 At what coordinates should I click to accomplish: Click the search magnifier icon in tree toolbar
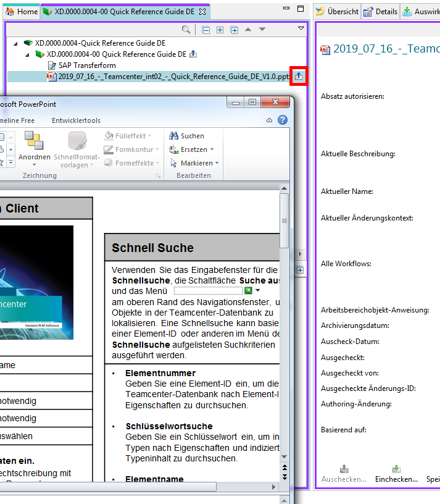186,30
